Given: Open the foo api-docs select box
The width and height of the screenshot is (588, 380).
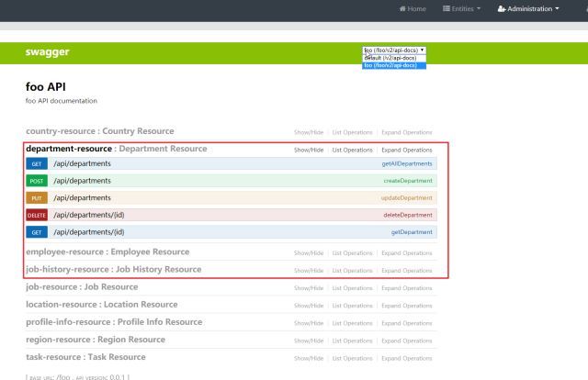Looking at the screenshot, I should tap(394, 50).
